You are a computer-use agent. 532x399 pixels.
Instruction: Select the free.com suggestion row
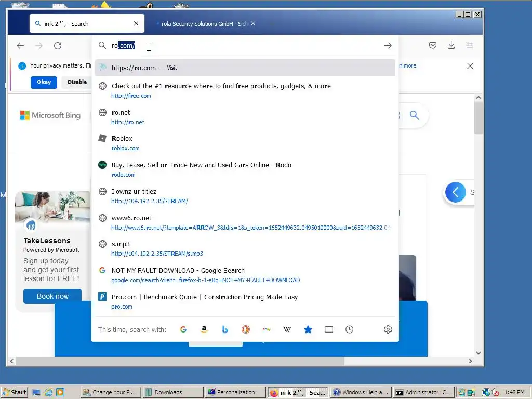[x=245, y=90]
